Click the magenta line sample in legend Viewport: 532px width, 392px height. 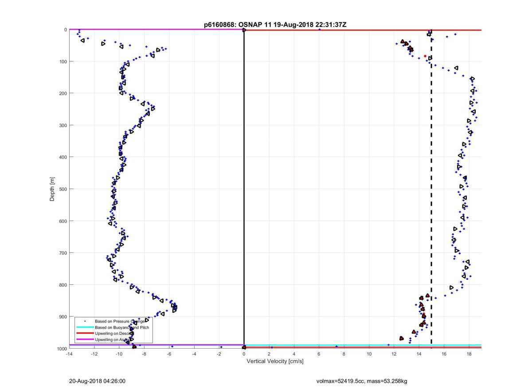coord(85,339)
